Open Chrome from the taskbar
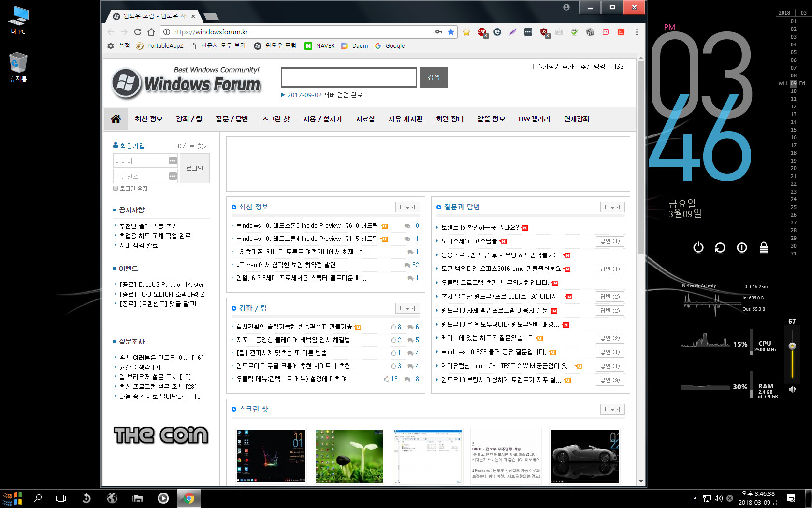 pyautogui.click(x=189, y=498)
